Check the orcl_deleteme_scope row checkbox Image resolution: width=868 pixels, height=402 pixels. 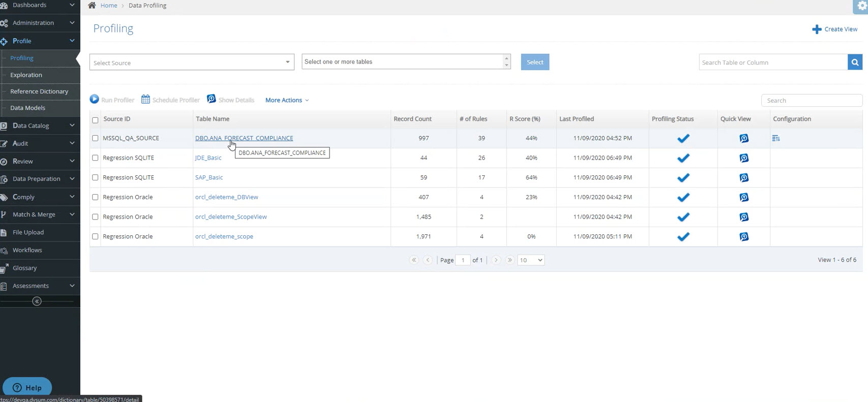[x=95, y=237]
